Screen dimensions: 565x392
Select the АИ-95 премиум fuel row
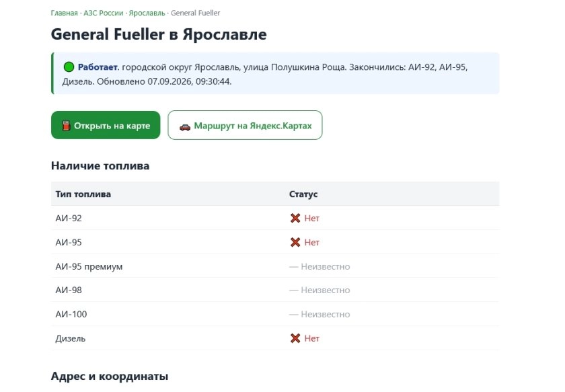coord(275,266)
